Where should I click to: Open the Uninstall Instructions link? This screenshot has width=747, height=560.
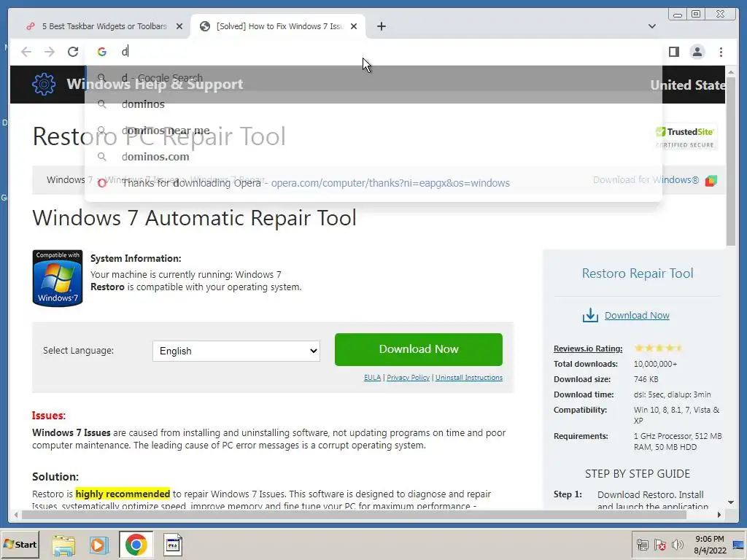469,378
